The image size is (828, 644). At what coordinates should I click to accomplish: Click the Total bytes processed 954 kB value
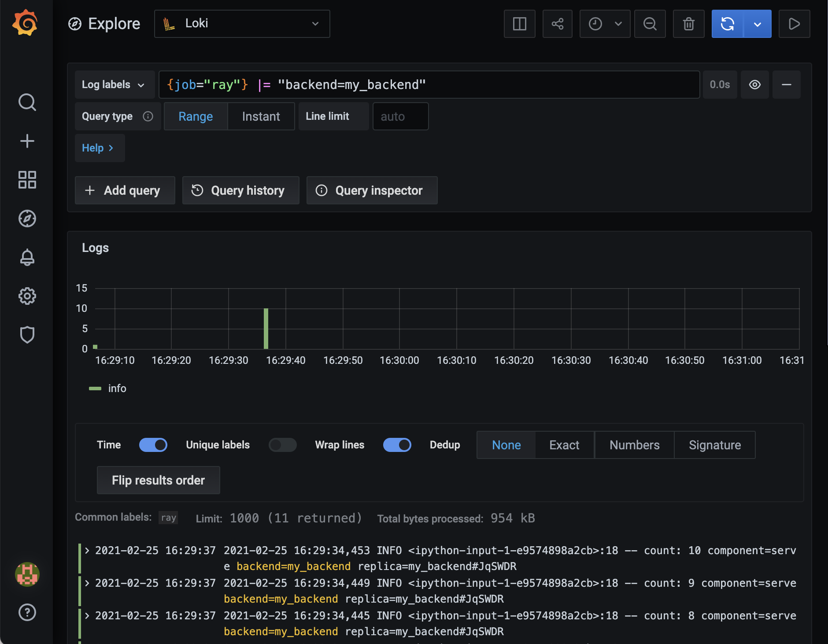point(513,518)
